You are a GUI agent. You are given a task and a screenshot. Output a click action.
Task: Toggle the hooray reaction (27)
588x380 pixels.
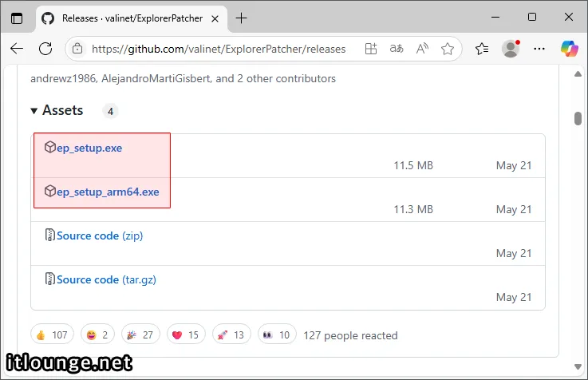click(140, 334)
